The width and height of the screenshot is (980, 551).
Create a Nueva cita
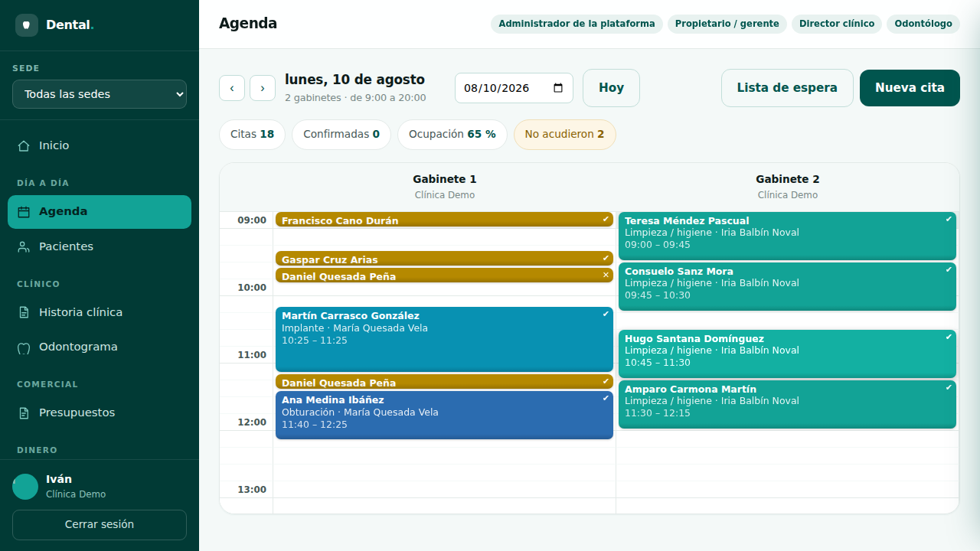(910, 88)
